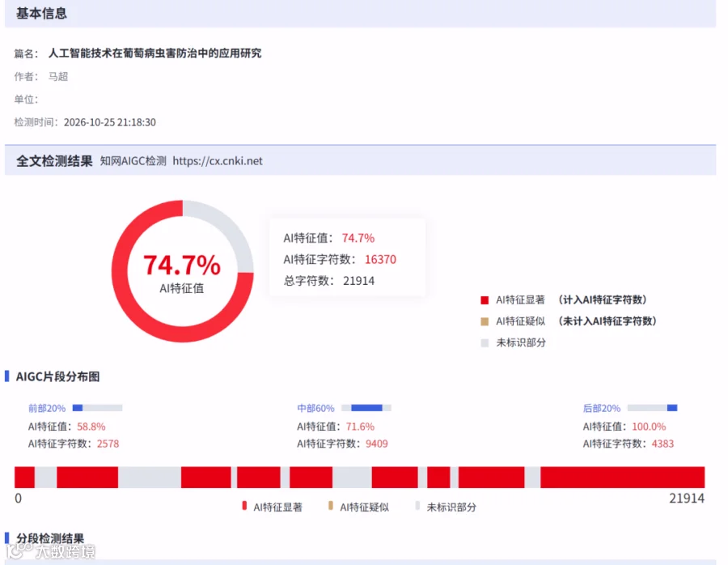Click middle section character count 9409
This screenshot has height=565, width=728.
[x=376, y=444]
